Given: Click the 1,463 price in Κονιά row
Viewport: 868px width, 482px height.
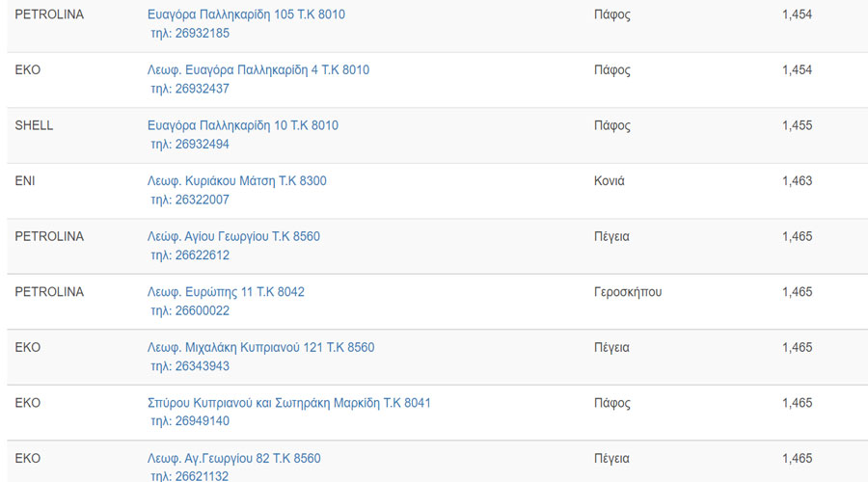Looking at the screenshot, I should click(x=798, y=181).
